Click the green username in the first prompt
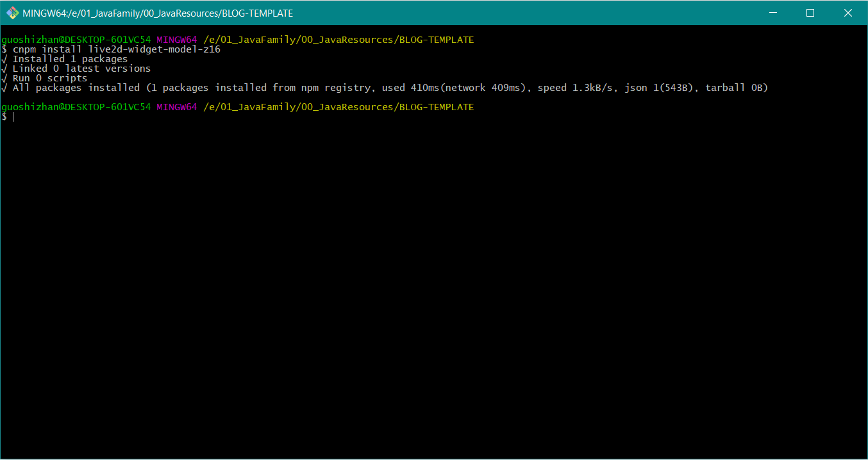868x460 pixels. 76,40
